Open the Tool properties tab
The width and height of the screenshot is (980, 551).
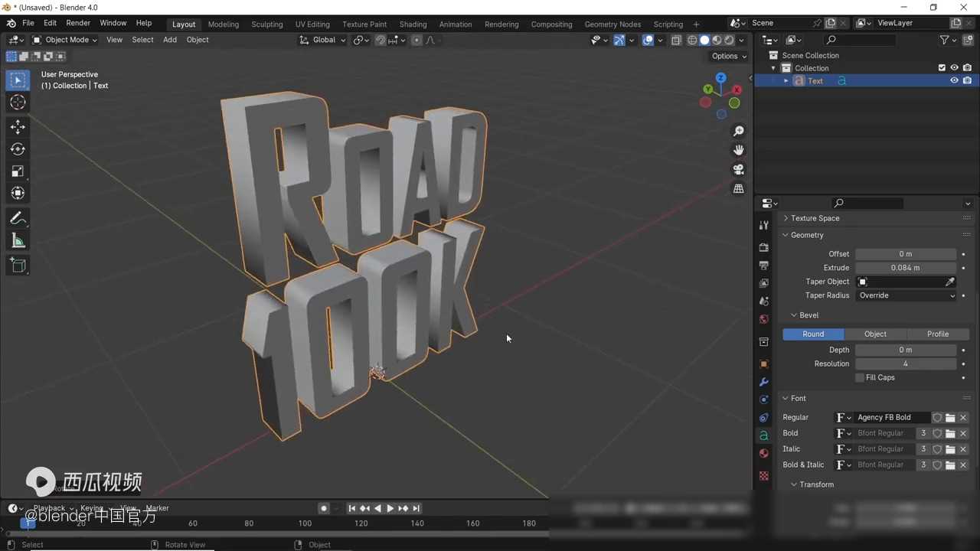coord(763,225)
